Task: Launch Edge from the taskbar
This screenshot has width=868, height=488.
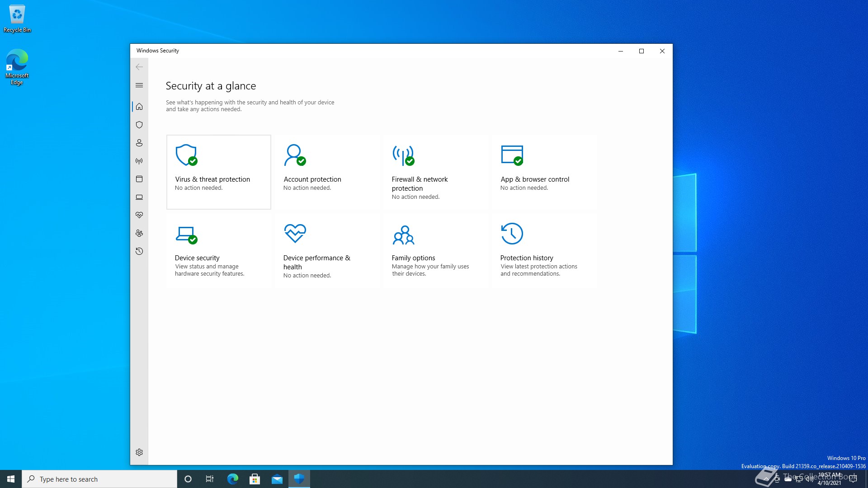Action: click(x=232, y=479)
